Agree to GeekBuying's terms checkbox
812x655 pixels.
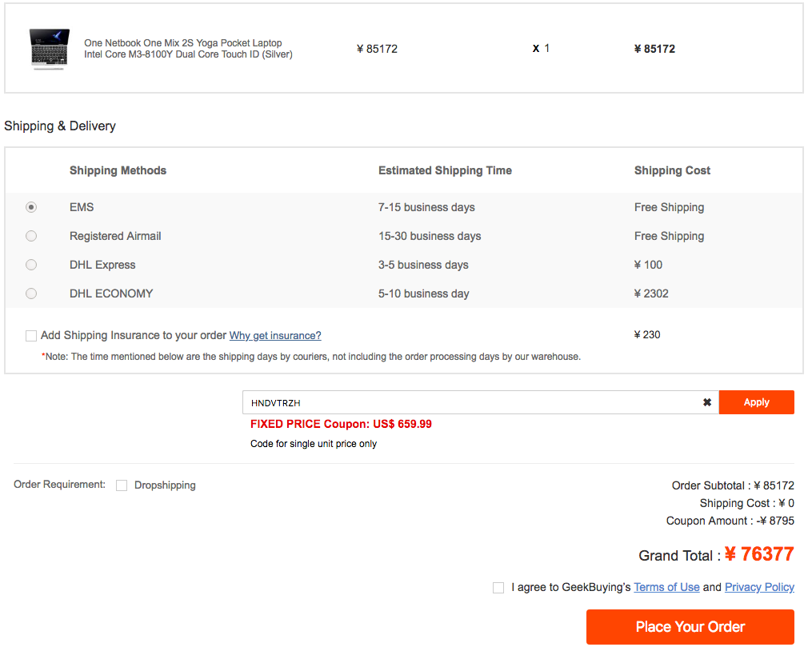[x=498, y=588]
